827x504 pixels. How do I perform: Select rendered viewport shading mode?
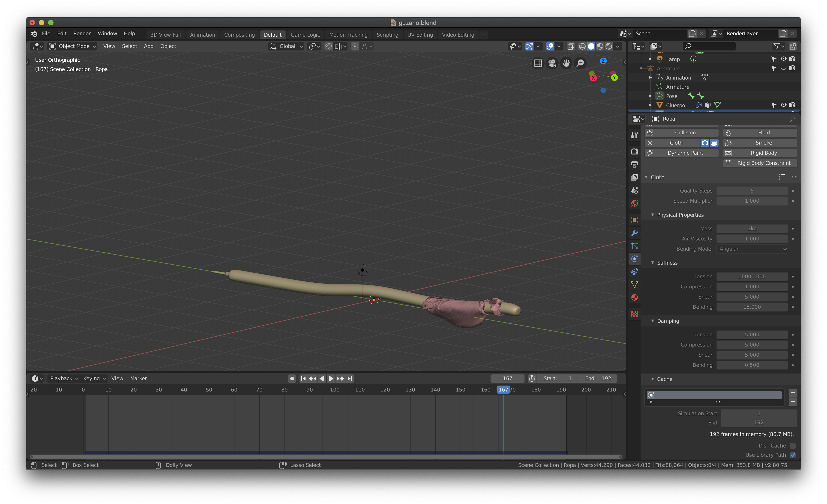[609, 46]
